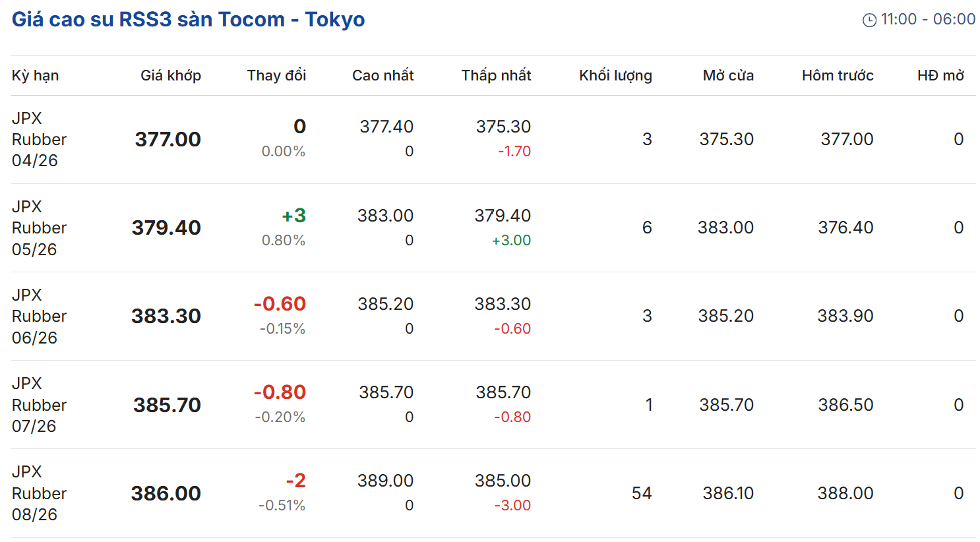Select the JPX Rubber 06/26 contract
This screenshot has height=542, width=980.
pyautogui.click(x=39, y=316)
